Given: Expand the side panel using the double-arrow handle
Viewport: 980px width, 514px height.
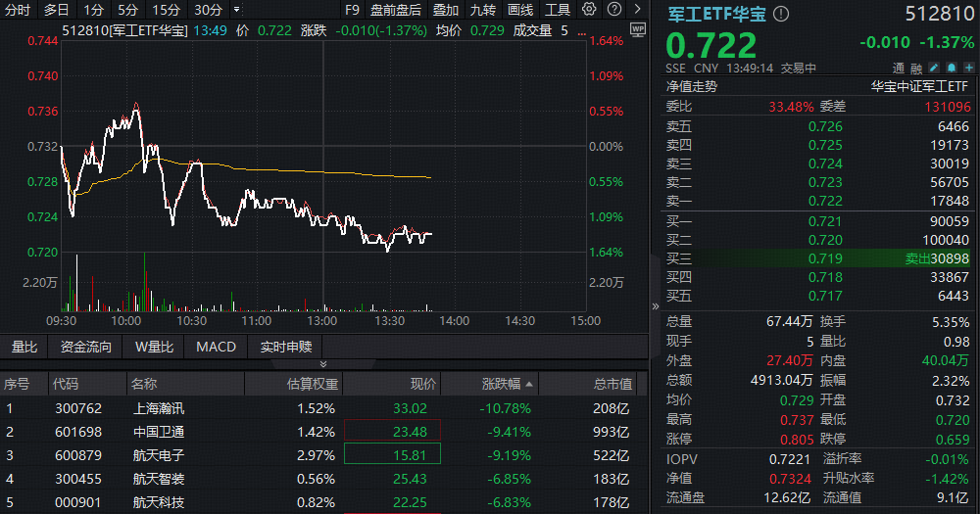Looking at the screenshot, I should [656, 306].
